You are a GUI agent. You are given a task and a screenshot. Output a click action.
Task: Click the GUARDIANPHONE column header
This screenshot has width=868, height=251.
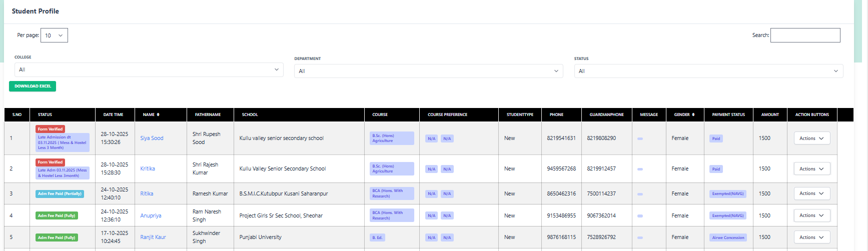pos(607,114)
